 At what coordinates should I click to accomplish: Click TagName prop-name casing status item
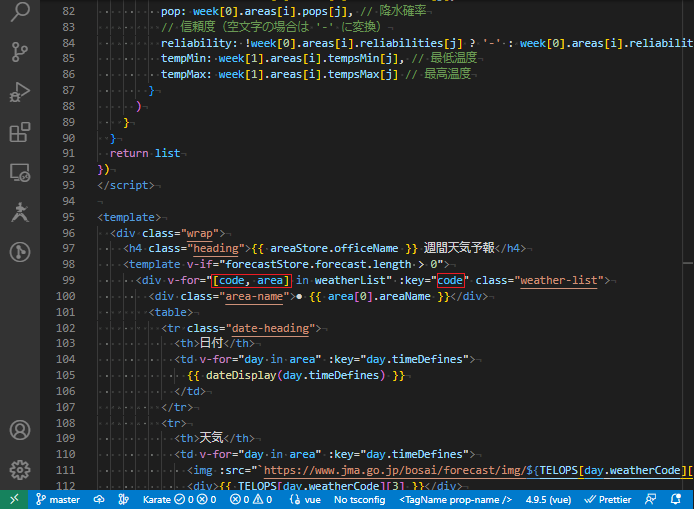[x=455, y=500]
